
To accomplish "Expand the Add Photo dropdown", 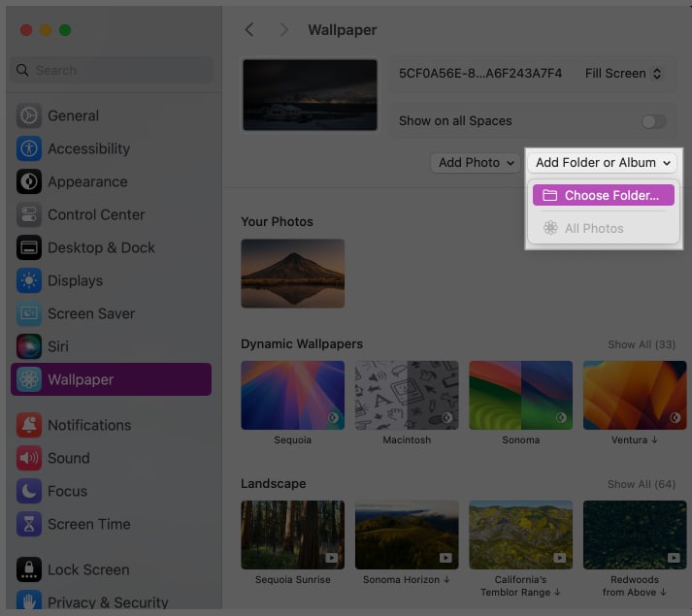I will click(476, 163).
